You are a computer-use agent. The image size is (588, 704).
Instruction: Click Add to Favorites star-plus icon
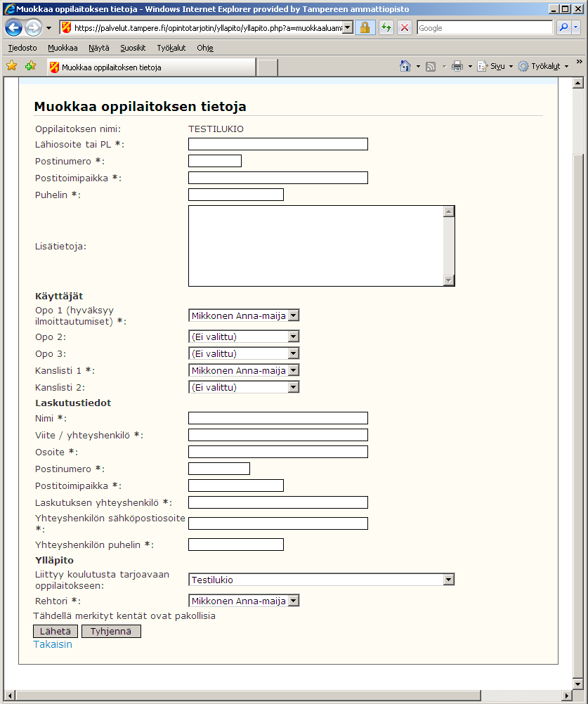(30, 66)
